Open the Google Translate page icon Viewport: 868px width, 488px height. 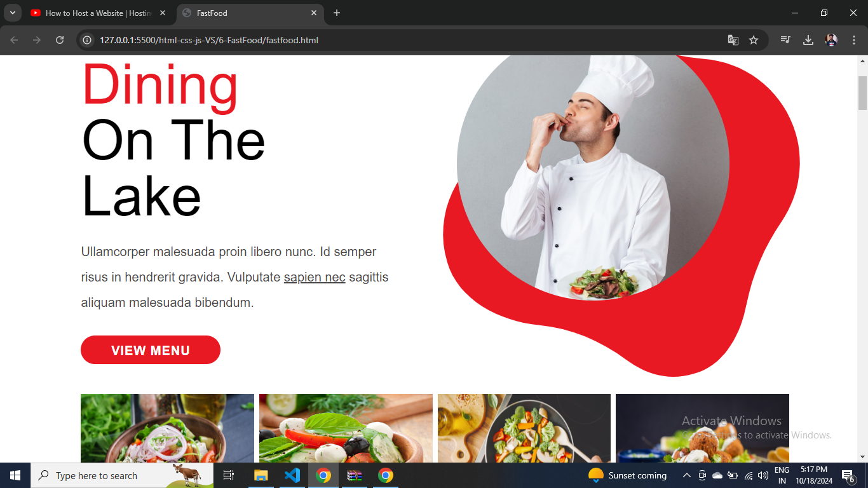(x=733, y=40)
